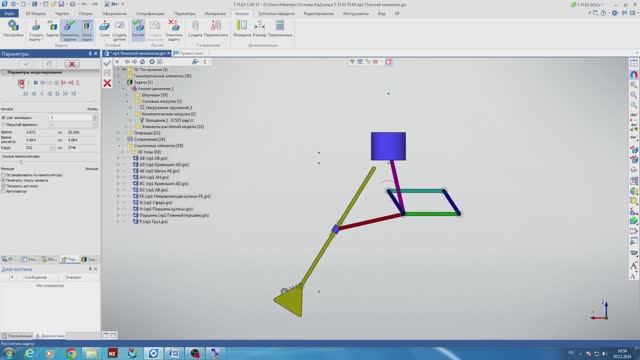640x360 pixels.
Task: Open the Настройки settings icon in ribbon
Action: (x=13, y=29)
